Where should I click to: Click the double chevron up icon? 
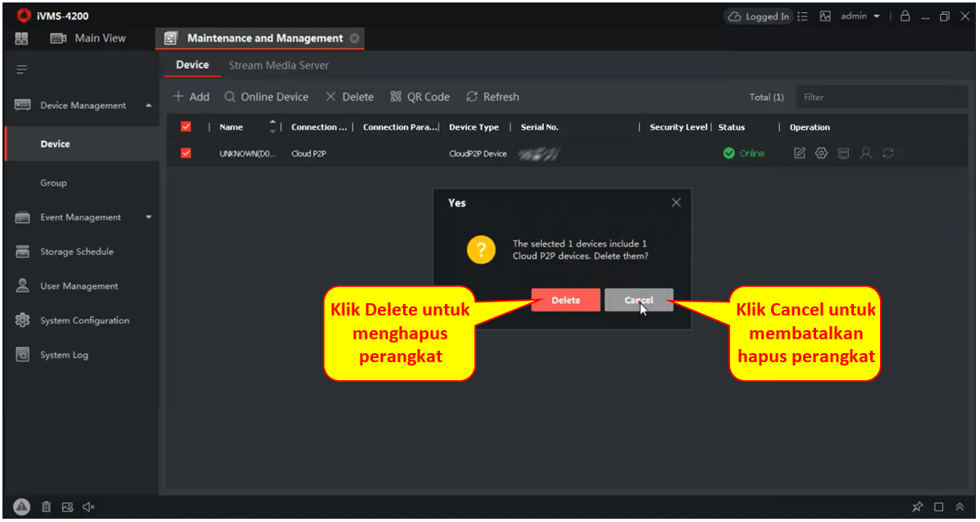[960, 507]
